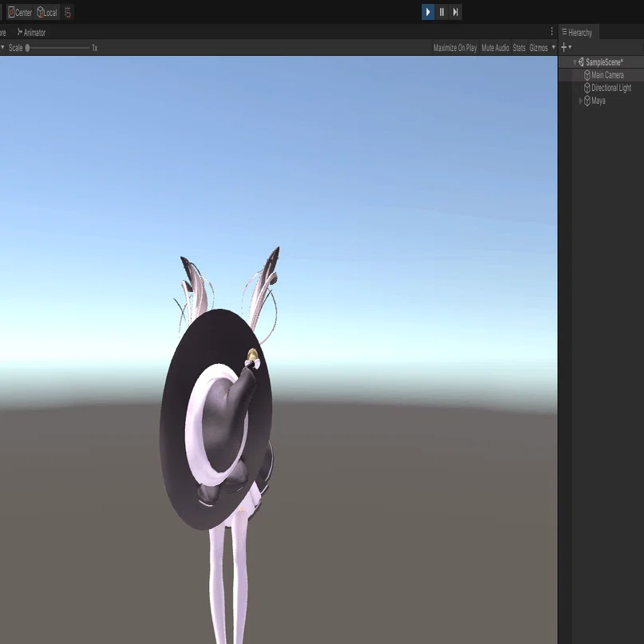Click the Scale slider handle
This screenshot has height=644, width=644.
27,48
